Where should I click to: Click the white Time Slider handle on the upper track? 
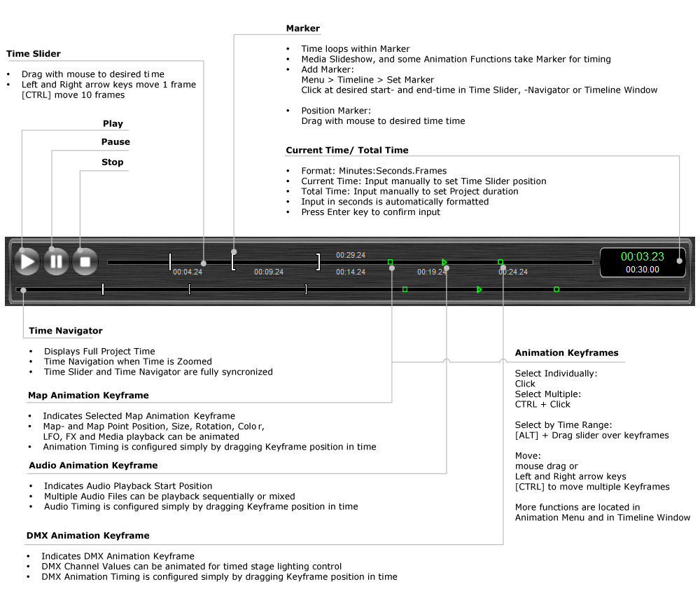(x=170, y=262)
